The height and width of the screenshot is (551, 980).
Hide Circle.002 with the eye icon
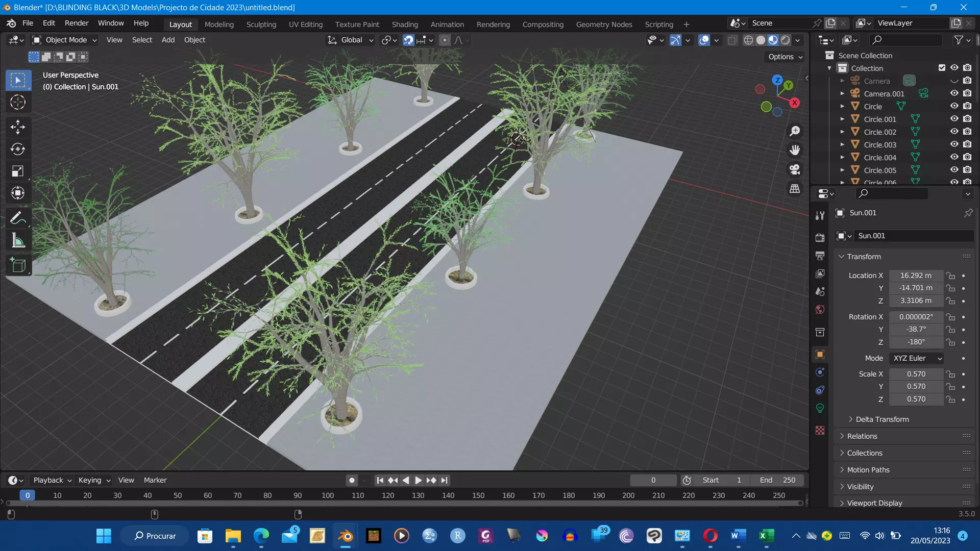pyautogui.click(x=954, y=132)
